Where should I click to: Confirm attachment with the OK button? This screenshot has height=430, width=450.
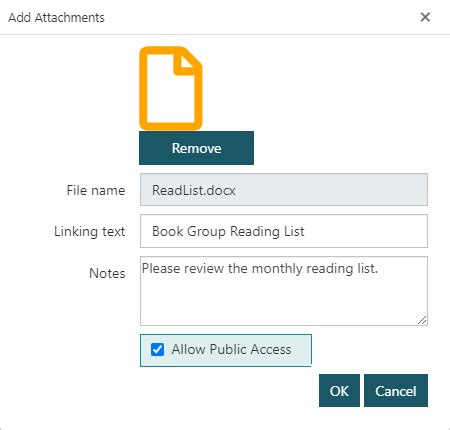(339, 391)
